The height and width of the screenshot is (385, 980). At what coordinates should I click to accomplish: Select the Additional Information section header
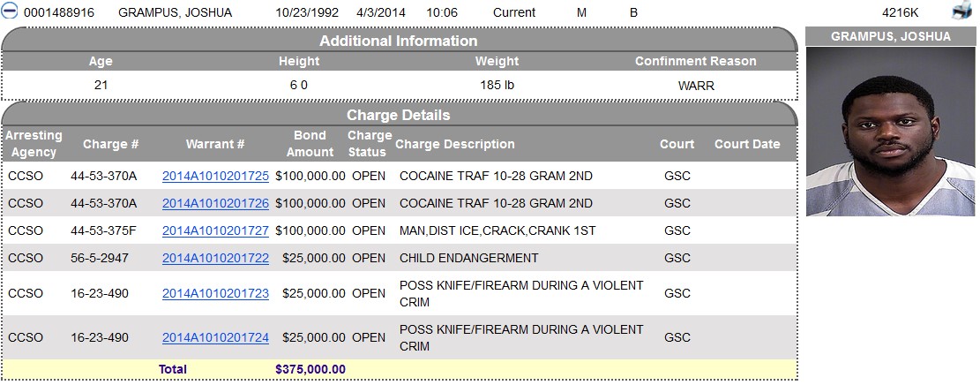coord(399,41)
